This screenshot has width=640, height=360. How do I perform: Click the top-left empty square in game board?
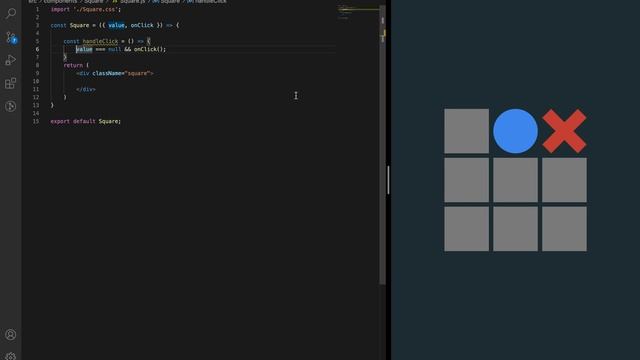pos(466,131)
